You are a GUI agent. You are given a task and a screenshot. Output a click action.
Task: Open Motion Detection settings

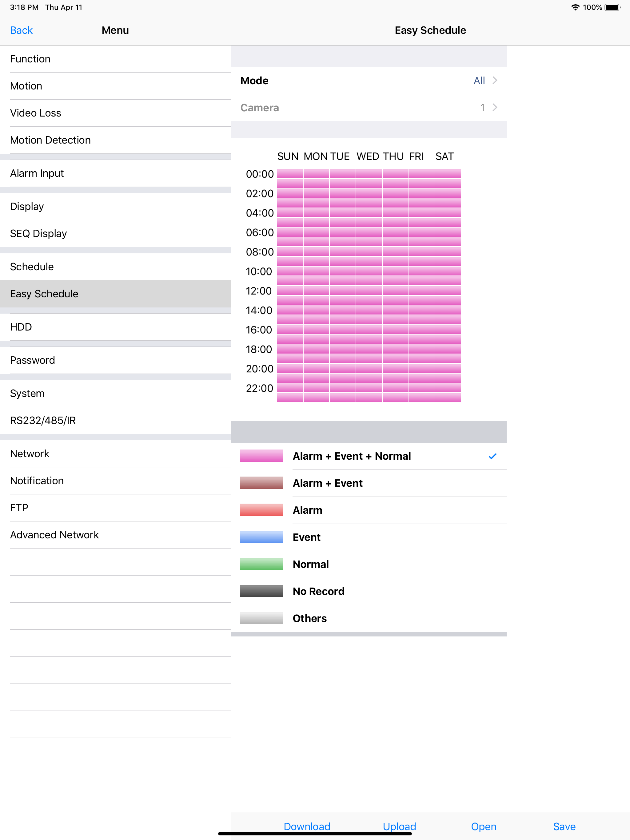50,140
